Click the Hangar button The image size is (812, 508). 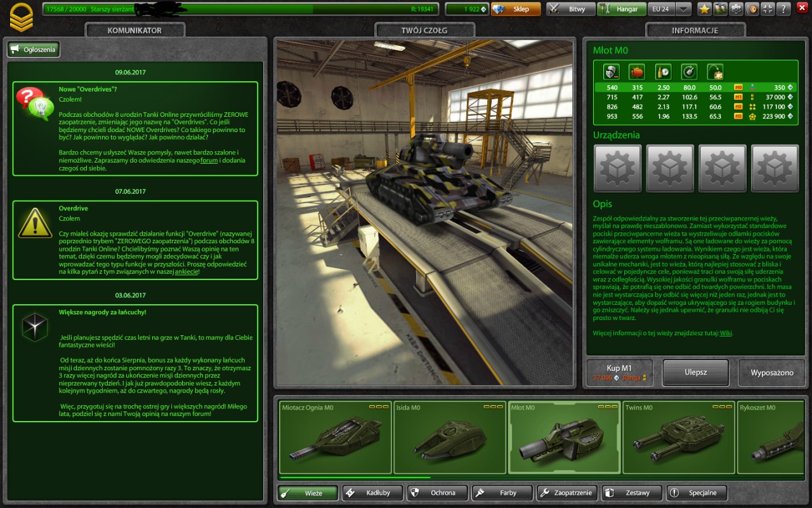tap(621, 10)
